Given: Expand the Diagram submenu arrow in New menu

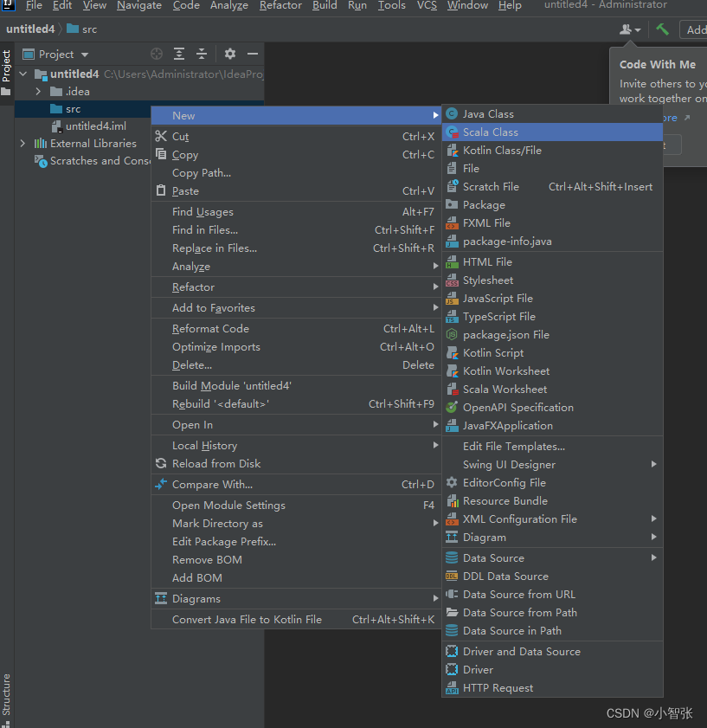Looking at the screenshot, I should (653, 537).
